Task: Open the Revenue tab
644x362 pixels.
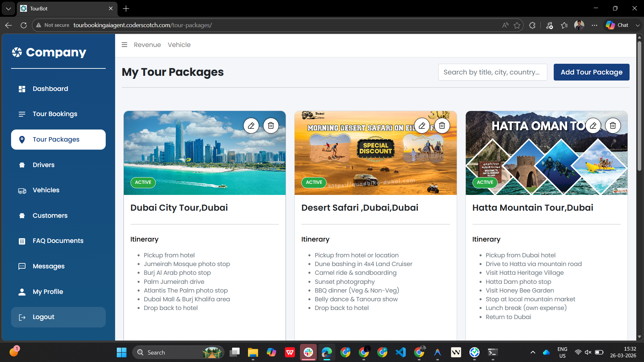Action: pyautogui.click(x=147, y=45)
